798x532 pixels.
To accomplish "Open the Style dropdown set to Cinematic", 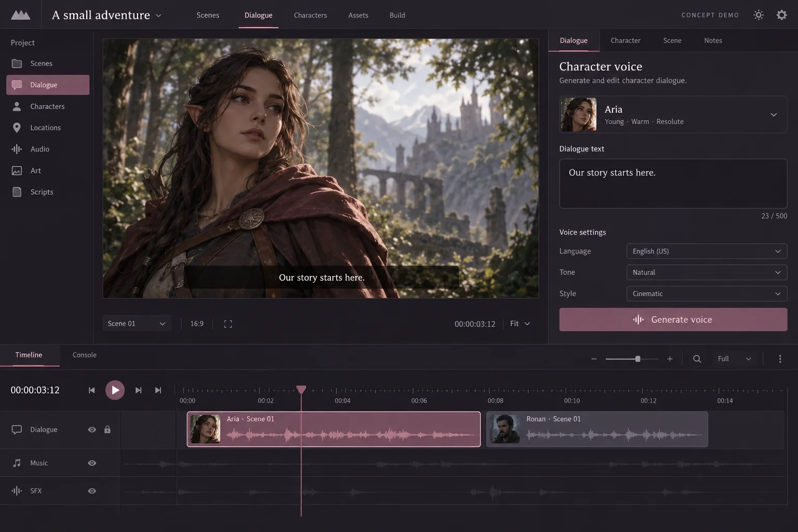I will tap(707, 294).
